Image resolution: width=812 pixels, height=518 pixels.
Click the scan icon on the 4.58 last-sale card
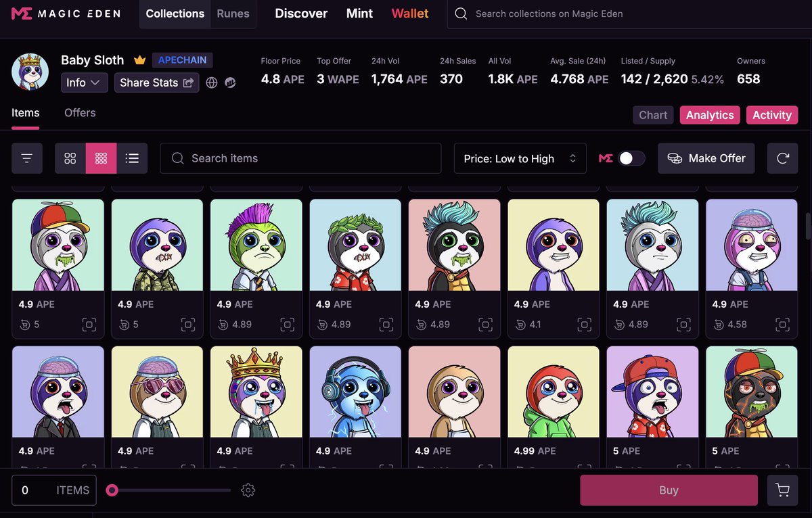(x=783, y=325)
